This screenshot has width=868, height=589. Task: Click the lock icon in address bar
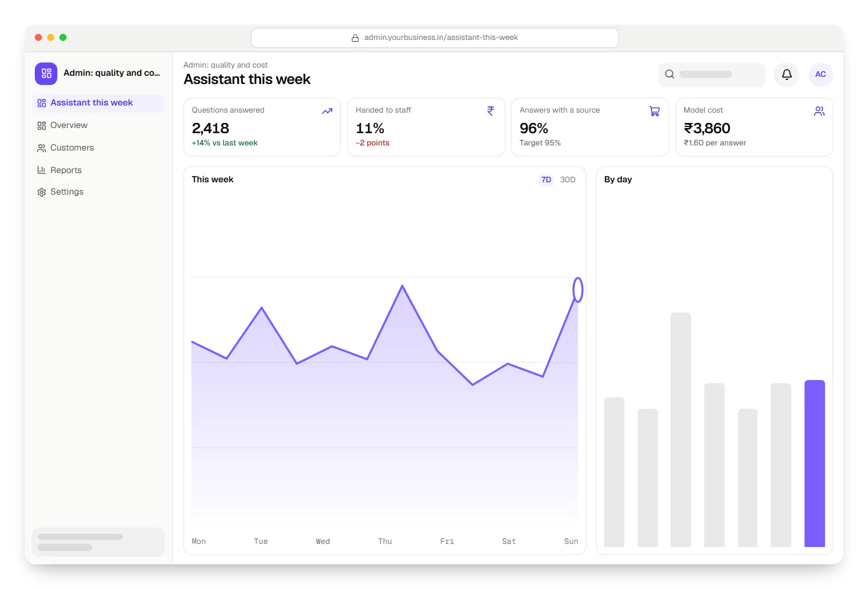(355, 38)
